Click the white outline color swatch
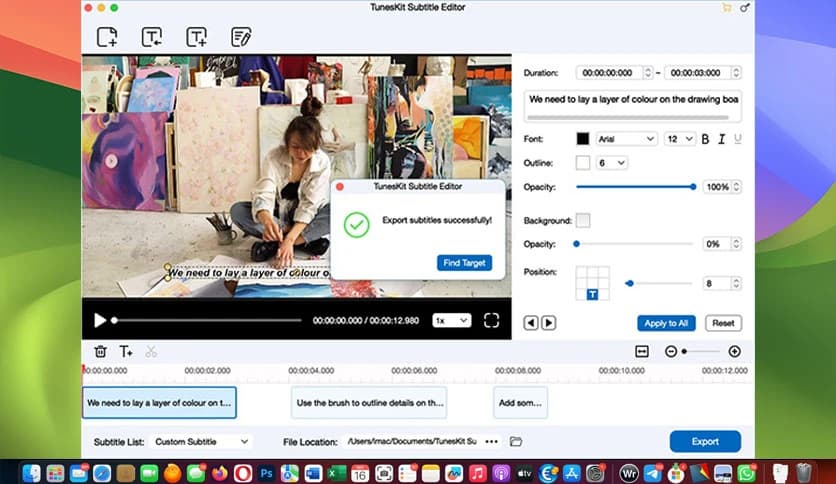Screen dimensions: 836x484 coord(583,163)
